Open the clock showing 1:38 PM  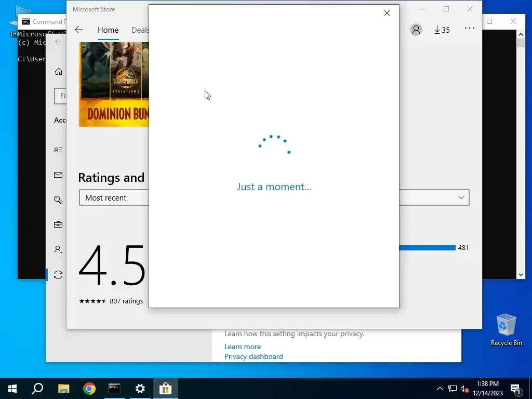tap(488, 389)
